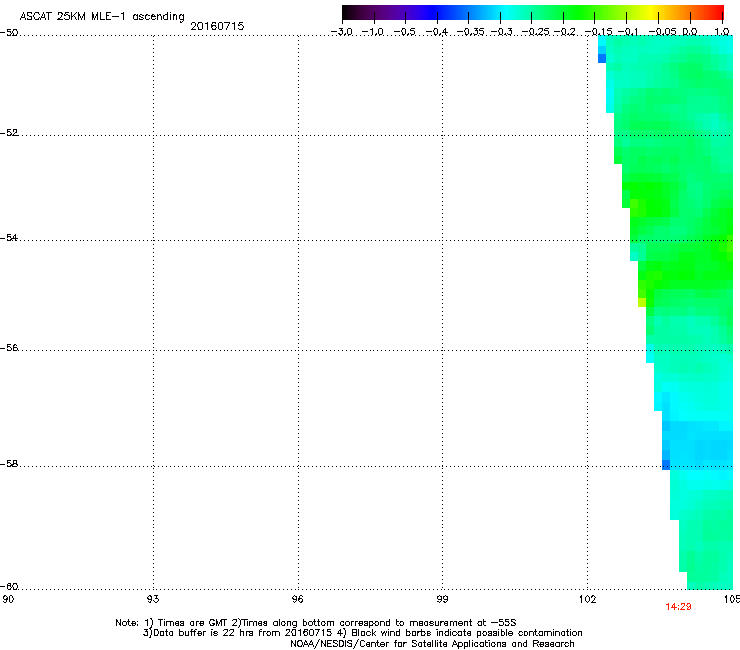Click the longitude label '90'

point(8,599)
